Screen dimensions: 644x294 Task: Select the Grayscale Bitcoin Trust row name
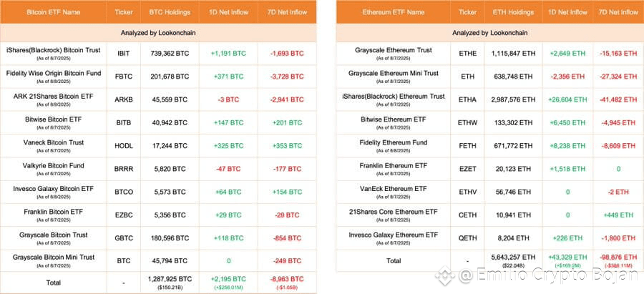[54, 235]
